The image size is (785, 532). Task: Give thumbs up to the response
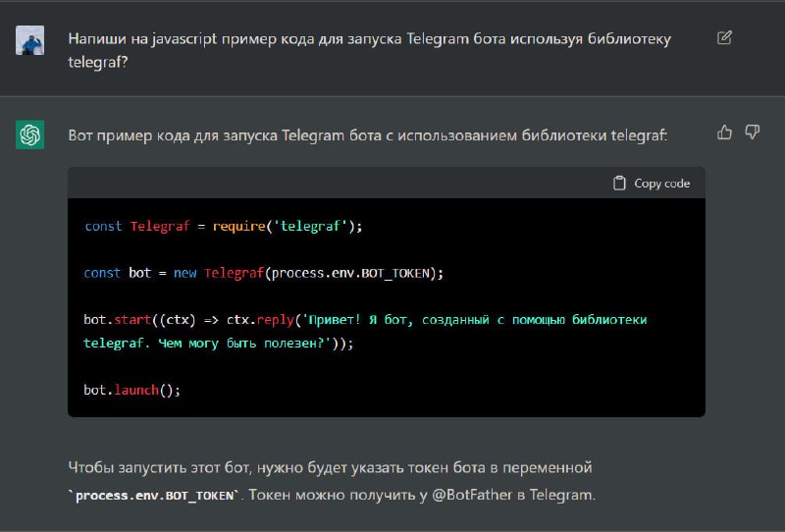(x=724, y=133)
